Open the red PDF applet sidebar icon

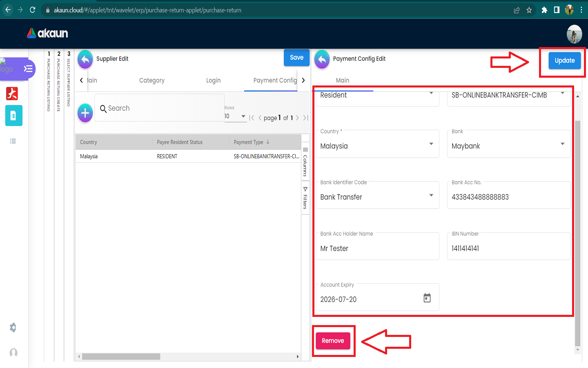pos(12,94)
